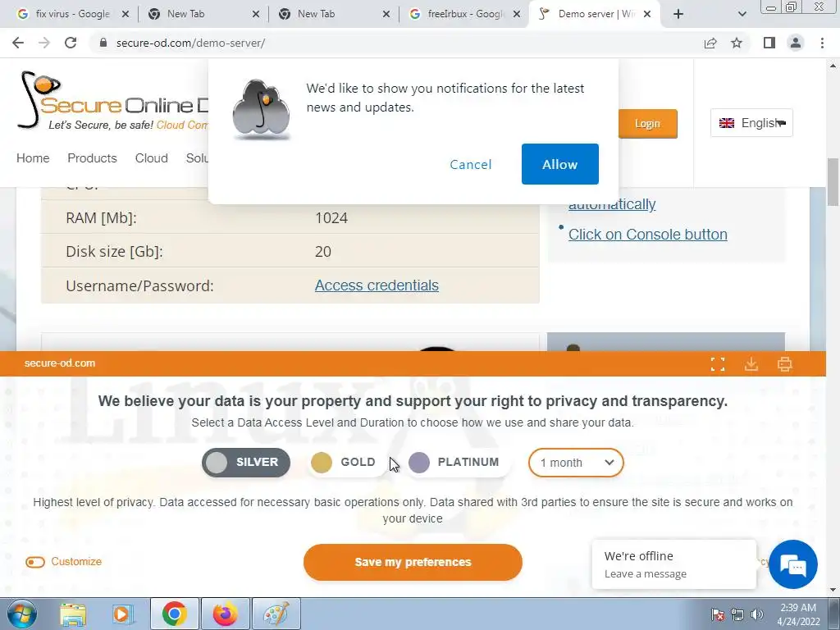Select the GOLD data access level

[x=345, y=463]
